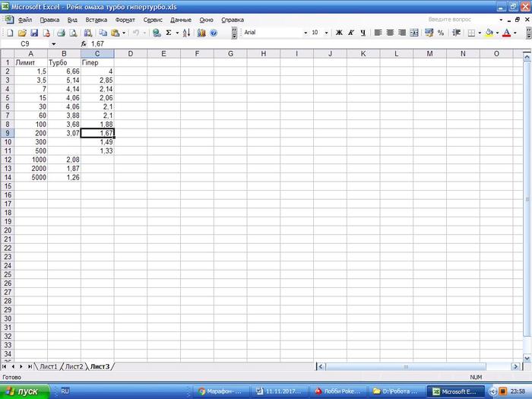Open the Файл menu
The width and height of the screenshot is (532, 399).
coord(25,20)
